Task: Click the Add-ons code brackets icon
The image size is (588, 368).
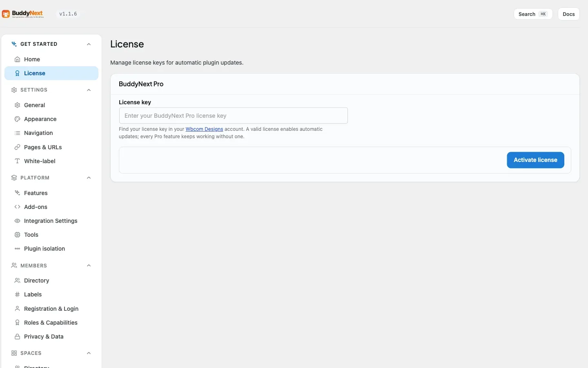Action: (17, 207)
